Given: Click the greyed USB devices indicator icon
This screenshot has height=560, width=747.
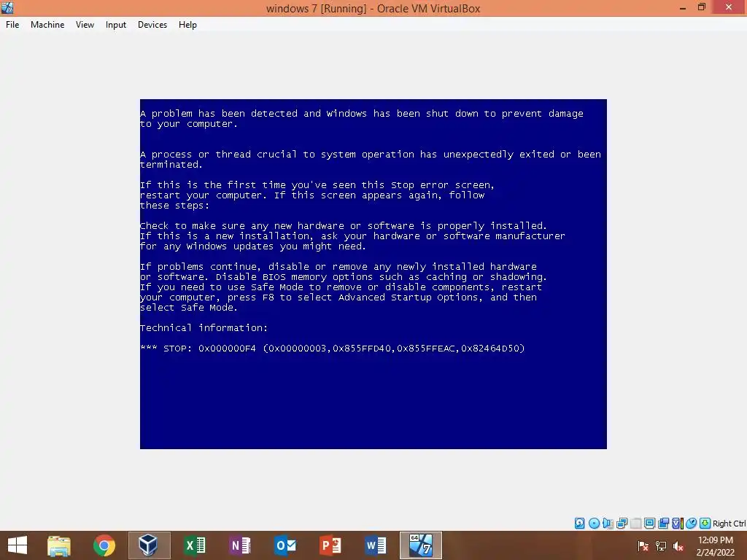Looking at the screenshot, I should (635, 524).
